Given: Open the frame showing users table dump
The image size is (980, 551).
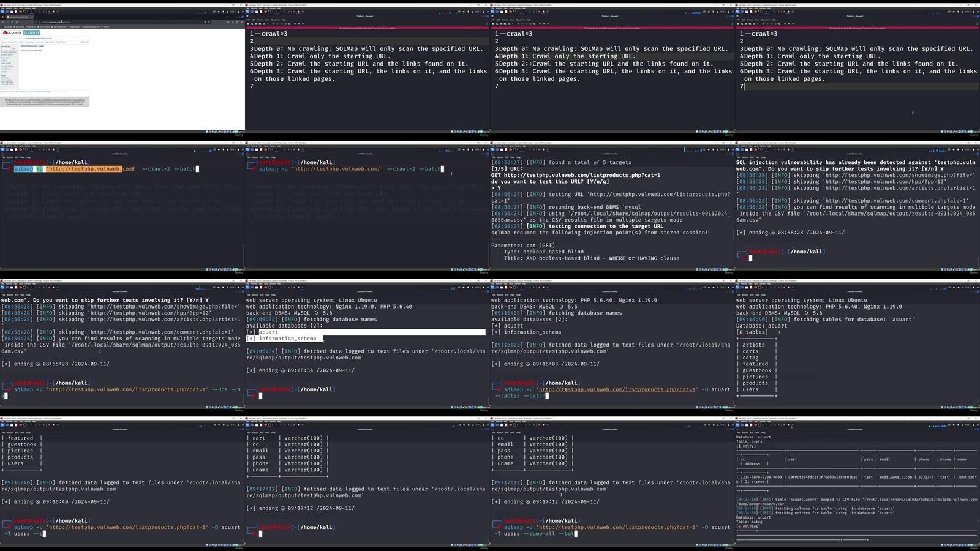Looking at the screenshot, I should (858, 482).
